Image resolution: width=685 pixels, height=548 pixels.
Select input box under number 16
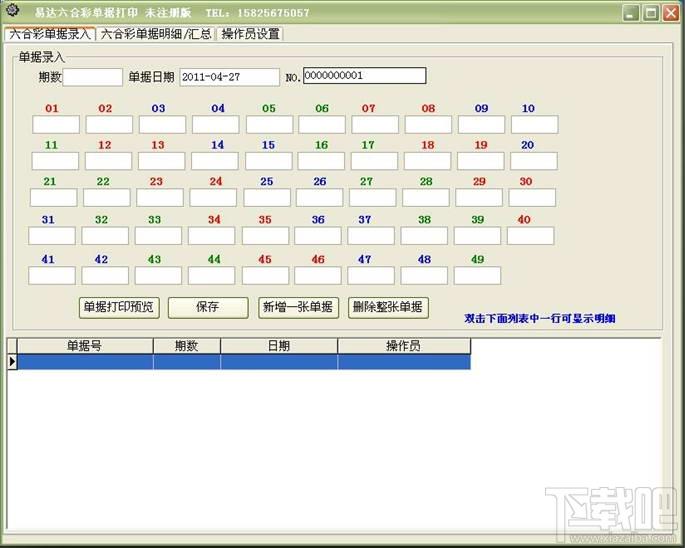(321, 161)
